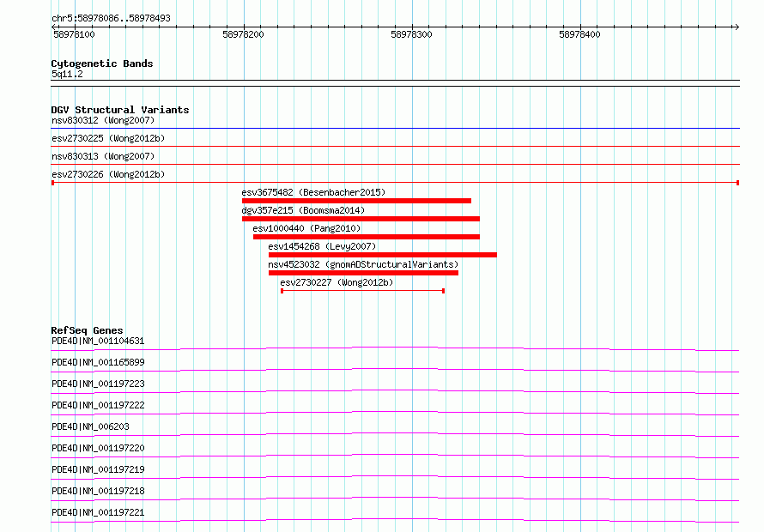Open variant esv2730225 (Wong2012b)

[x=108, y=138]
